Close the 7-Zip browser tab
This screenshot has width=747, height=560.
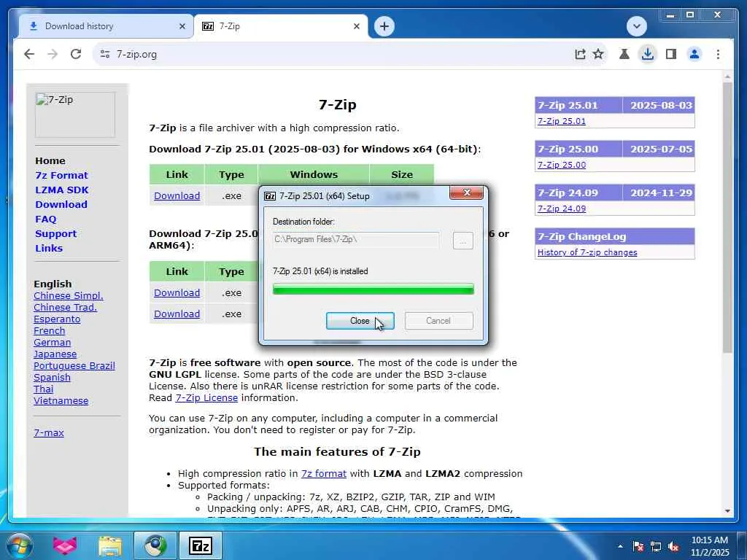(x=356, y=27)
